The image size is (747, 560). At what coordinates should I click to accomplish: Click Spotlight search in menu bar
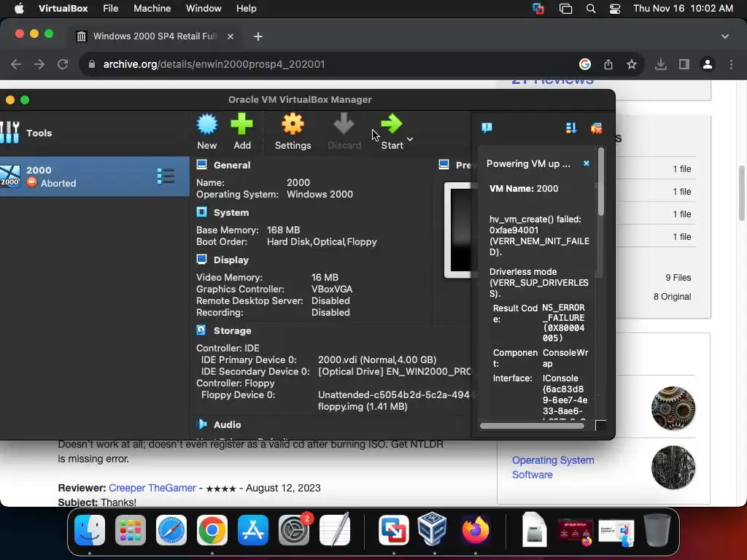pos(591,9)
